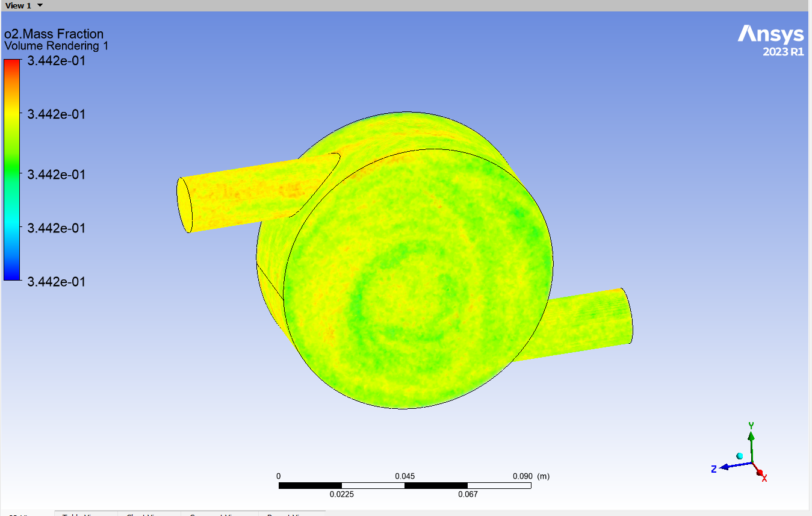Viewport: 812px width, 516px height.
Task: Click the View 1 viewport label
Action: coord(18,5)
